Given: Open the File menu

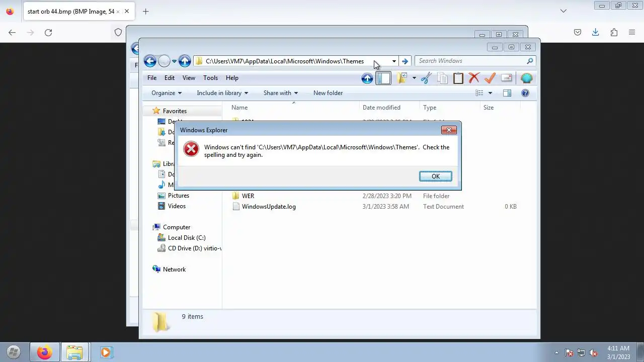Looking at the screenshot, I should tap(152, 78).
